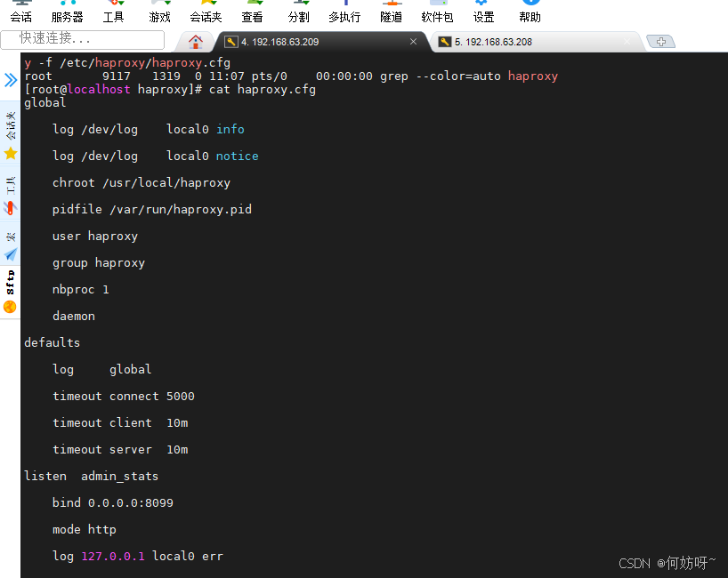The height and width of the screenshot is (578, 728).
Task: Open the 多执行 toolbar item
Action: click(x=344, y=12)
